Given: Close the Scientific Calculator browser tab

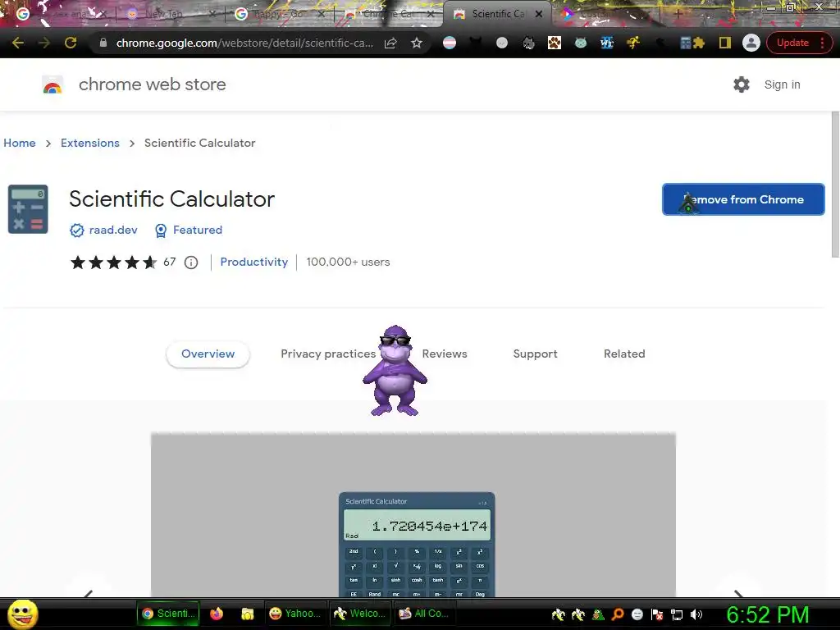Looking at the screenshot, I should (539, 14).
